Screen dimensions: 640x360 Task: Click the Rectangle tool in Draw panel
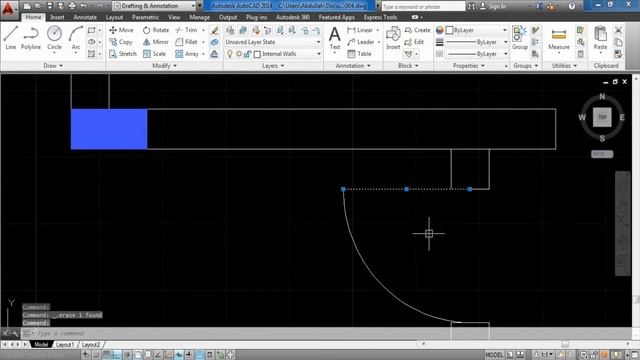coord(91,30)
